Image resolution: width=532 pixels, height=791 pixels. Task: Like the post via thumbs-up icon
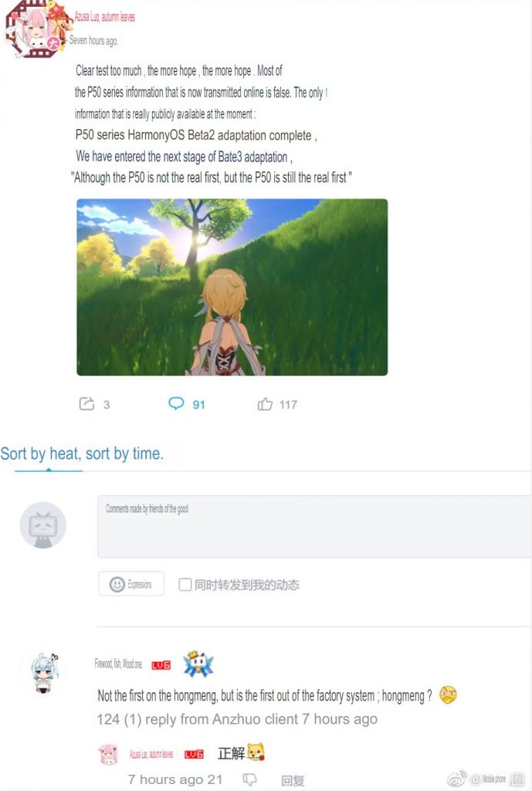point(266,404)
